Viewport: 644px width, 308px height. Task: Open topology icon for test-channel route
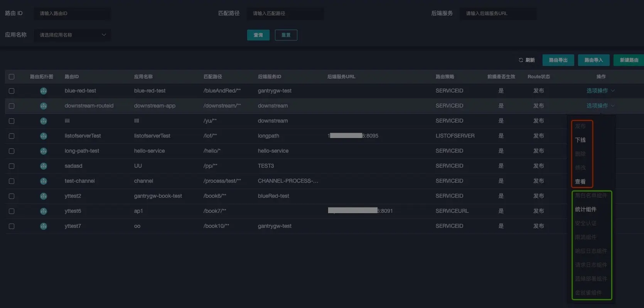[x=44, y=181]
